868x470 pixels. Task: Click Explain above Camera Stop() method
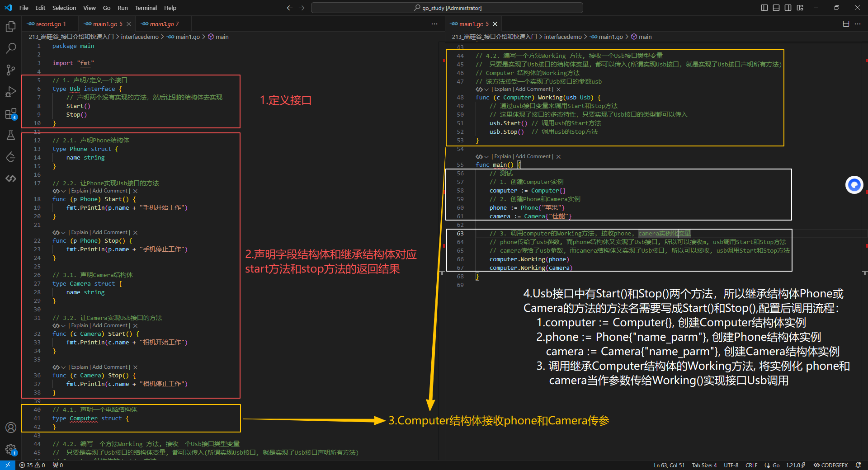pos(80,367)
